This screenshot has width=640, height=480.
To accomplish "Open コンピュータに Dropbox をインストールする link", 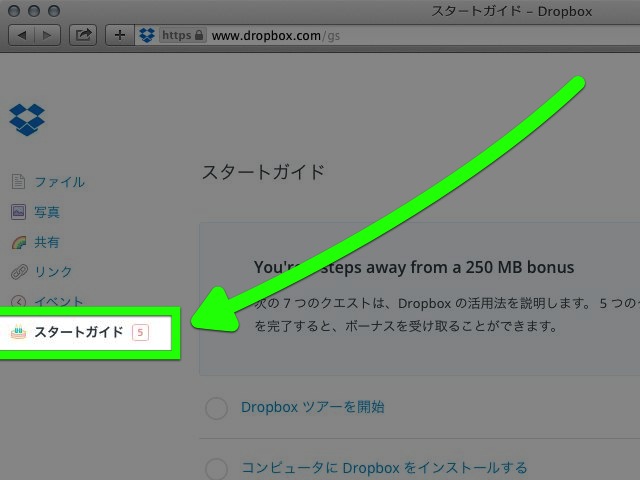I will [x=384, y=468].
